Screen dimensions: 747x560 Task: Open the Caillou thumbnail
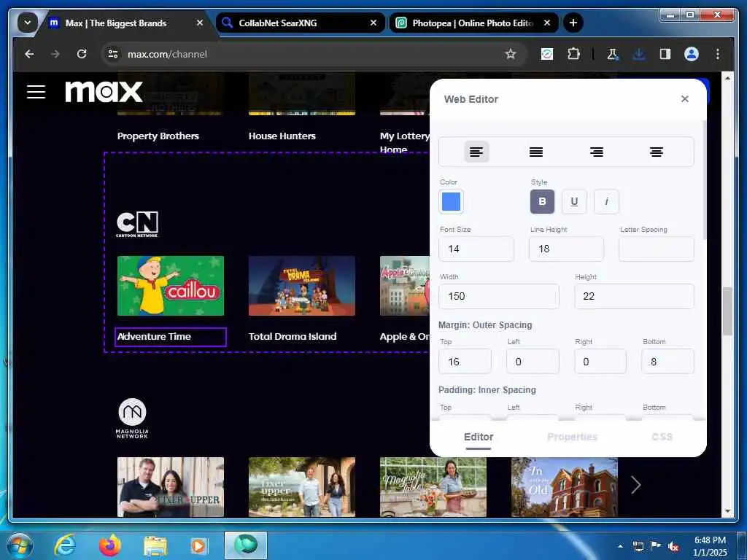coord(171,286)
